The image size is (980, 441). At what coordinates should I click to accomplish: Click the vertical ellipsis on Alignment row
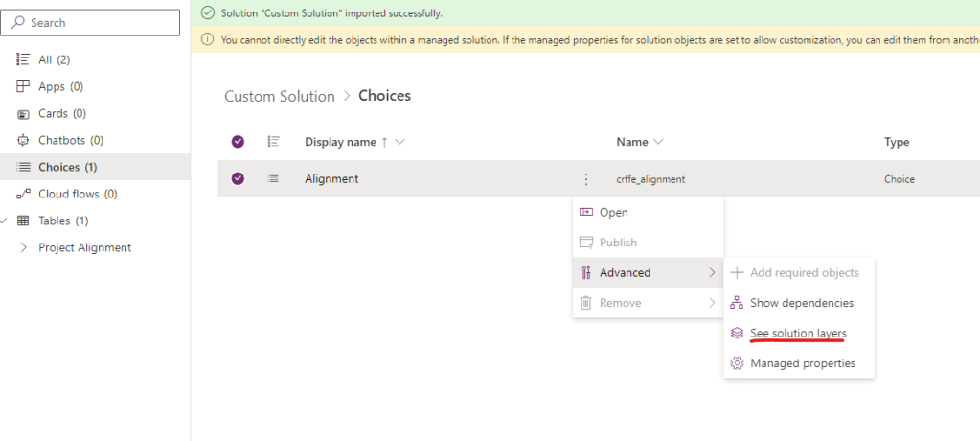tap(585, 178)
